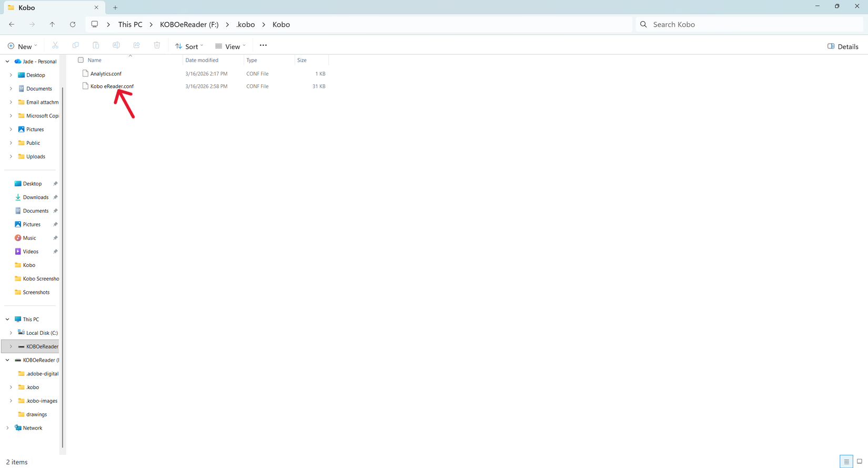Select the Analytics.conf file name
Viewport: 868px width, 468px height.
[106, 74]
